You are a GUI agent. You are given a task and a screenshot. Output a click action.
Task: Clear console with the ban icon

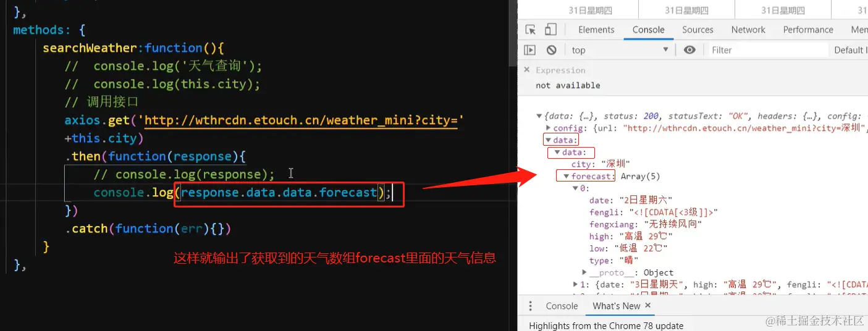(x=552, y=50)
